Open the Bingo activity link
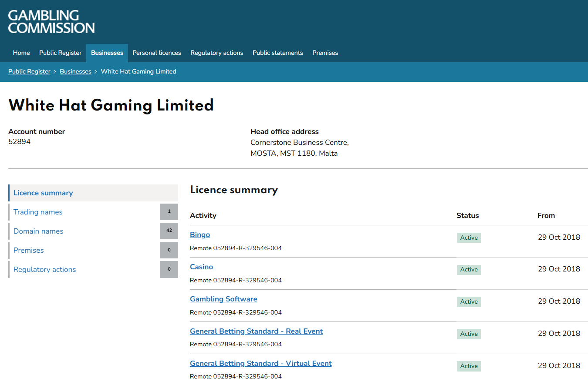Image resolution: width=588 pixels, height=385 pixels. (x=200, y=234)
